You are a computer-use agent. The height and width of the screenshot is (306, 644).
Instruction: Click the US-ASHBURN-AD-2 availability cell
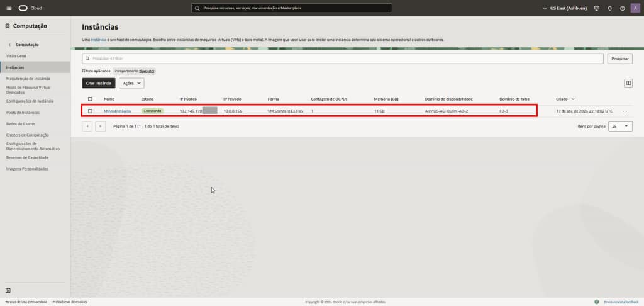click(x=447, y=111)
